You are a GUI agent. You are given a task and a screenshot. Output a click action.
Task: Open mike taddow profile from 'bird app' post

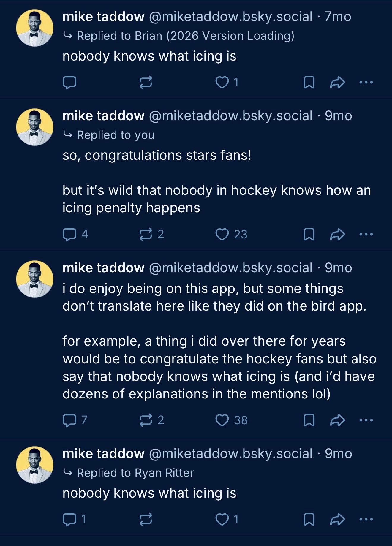(x=103, y=268)
